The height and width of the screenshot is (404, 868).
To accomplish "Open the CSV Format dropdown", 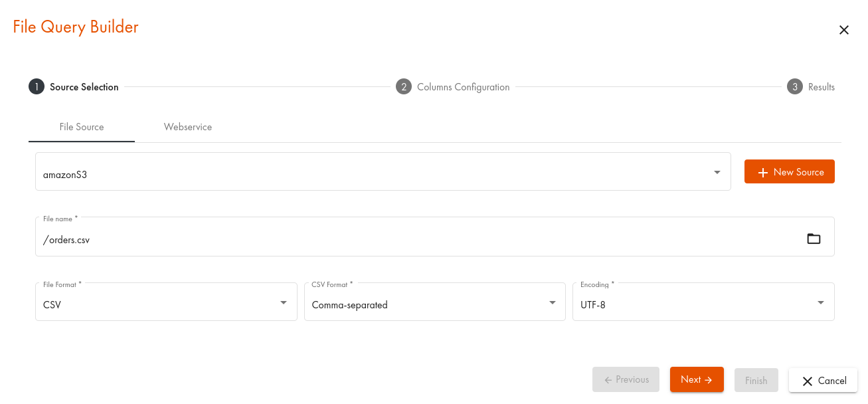I will coord(553,303).
